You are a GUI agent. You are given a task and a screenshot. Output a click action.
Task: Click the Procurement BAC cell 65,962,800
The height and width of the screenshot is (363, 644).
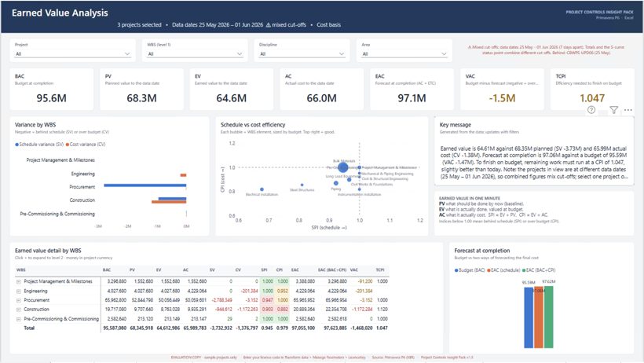tap(115, 300)
